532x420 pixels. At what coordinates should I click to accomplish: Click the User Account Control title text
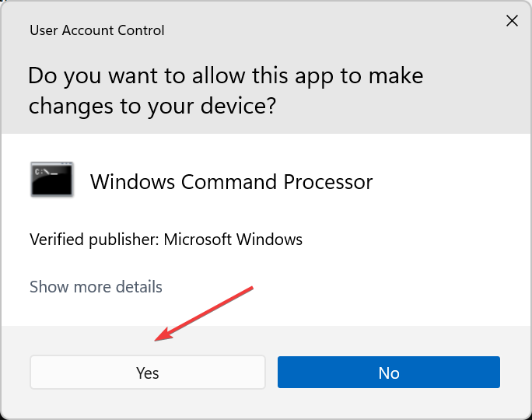point(97,30)
